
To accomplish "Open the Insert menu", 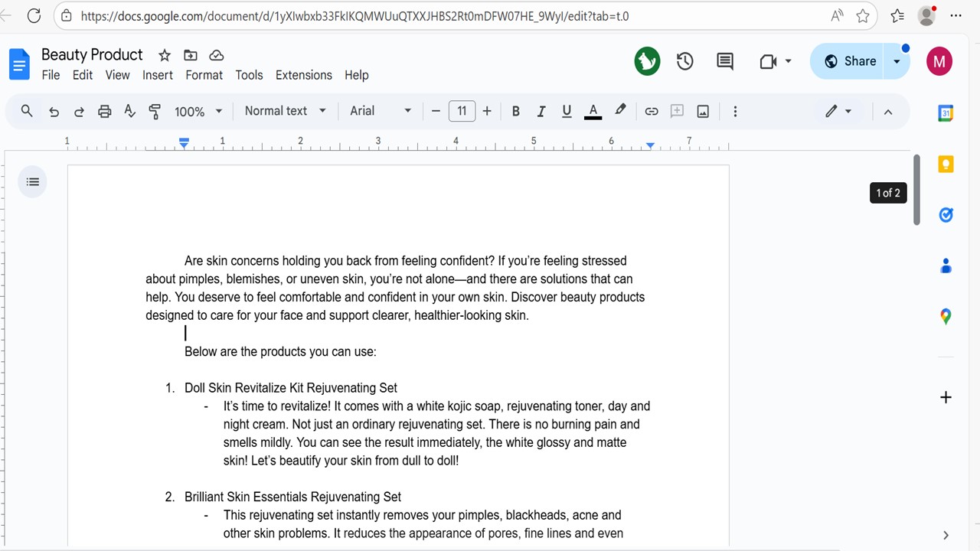I will (158, 75).
